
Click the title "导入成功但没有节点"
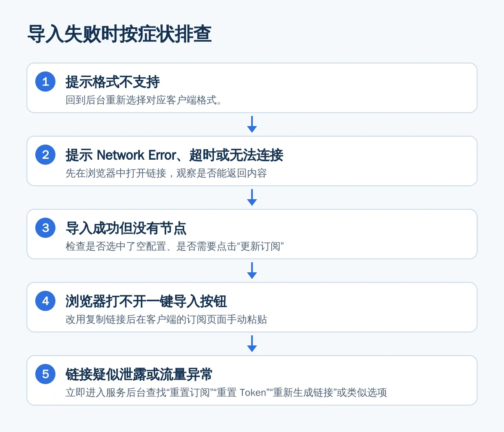point(126,228)
